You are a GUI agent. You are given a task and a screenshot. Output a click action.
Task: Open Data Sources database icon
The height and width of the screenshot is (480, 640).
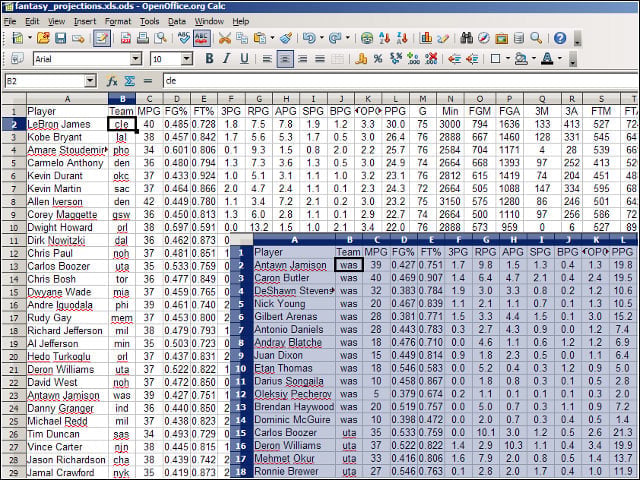(x=518, y=38)
